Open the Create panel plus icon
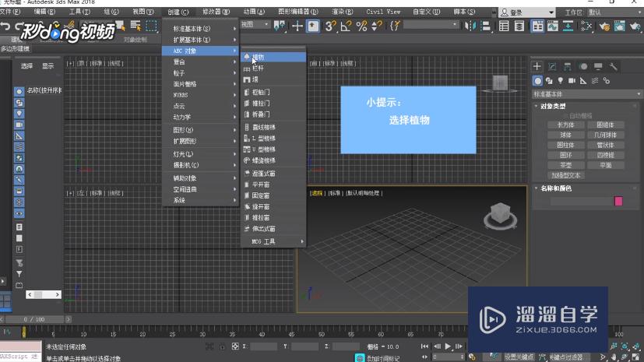The height and width of the screenshot is (362, 644). (537, 67)
